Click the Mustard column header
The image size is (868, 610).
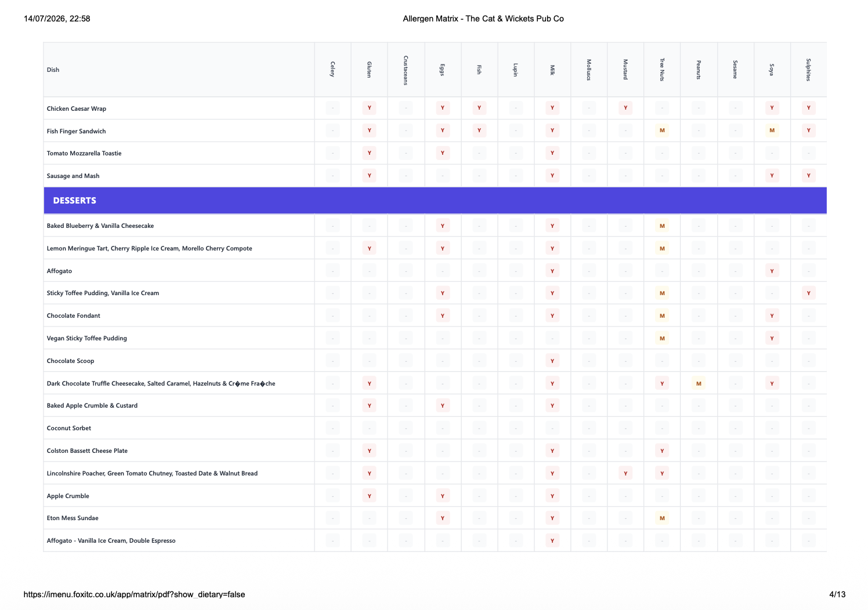coord(625,70)
